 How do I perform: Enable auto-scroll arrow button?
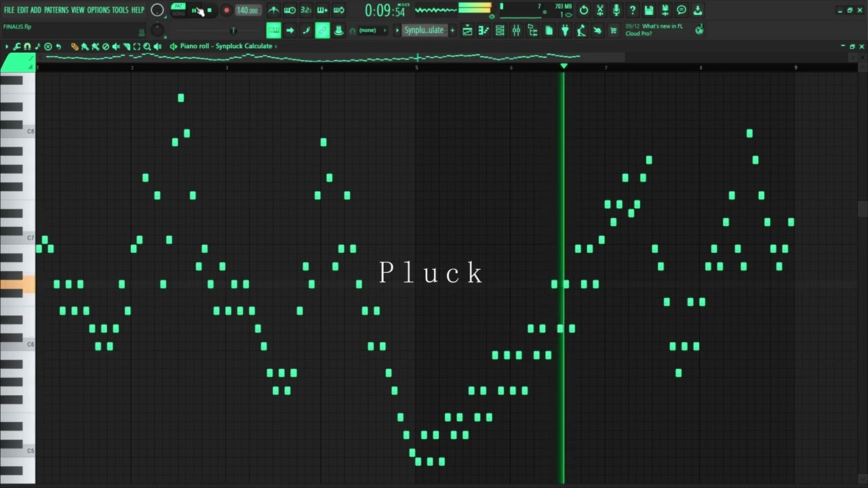pyautogui.click(x=290, y=30)
